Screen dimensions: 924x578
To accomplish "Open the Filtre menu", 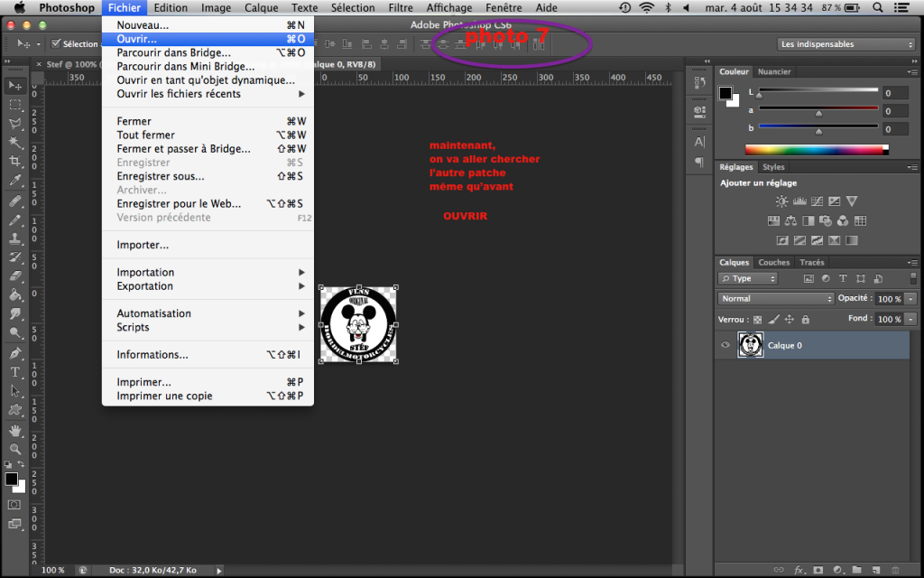I will coord(401,7).
